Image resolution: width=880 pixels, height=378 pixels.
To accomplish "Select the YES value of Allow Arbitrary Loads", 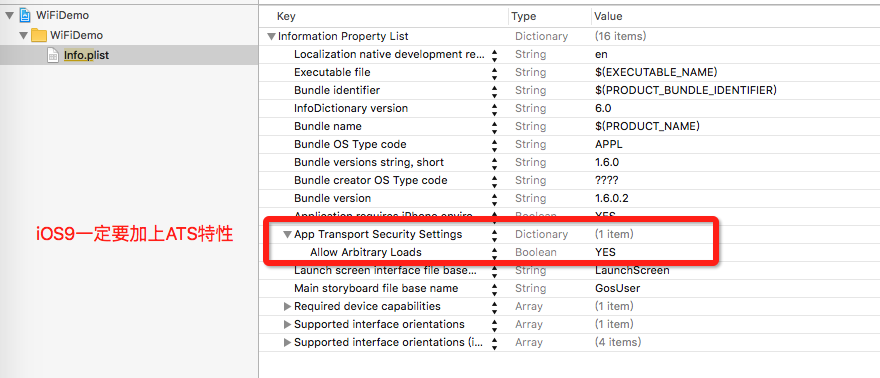I will pos(605,252).
